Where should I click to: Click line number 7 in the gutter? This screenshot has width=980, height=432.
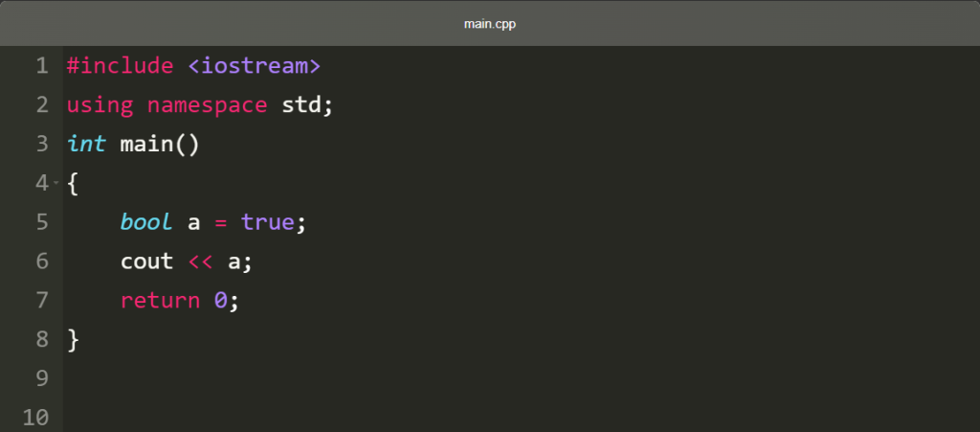(x=42, y=300)
